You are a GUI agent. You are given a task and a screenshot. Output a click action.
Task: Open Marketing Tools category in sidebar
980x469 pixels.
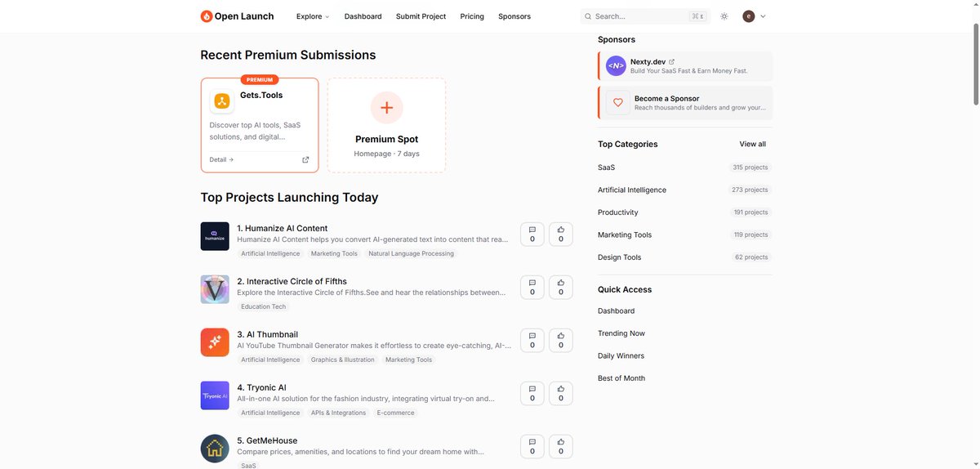(x=625, y=234)
